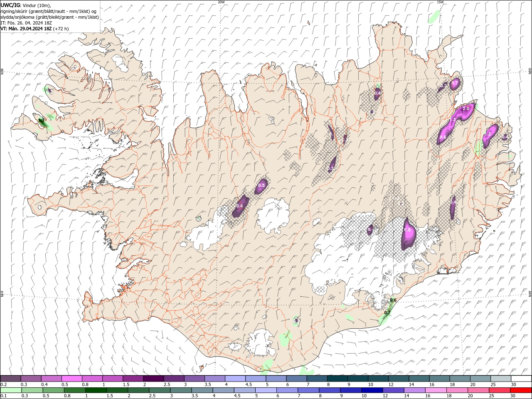The image size is (532, 399).
Task: Click the '20W' longitude label
Action: tap(221, 2)
